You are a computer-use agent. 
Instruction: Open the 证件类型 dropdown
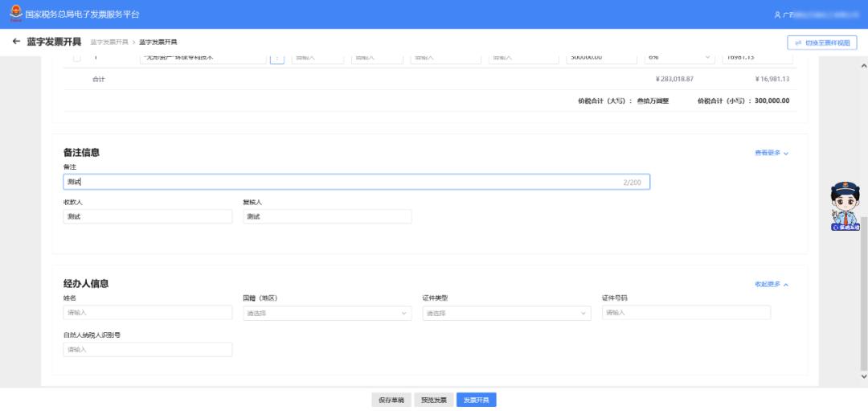point(506,314)
